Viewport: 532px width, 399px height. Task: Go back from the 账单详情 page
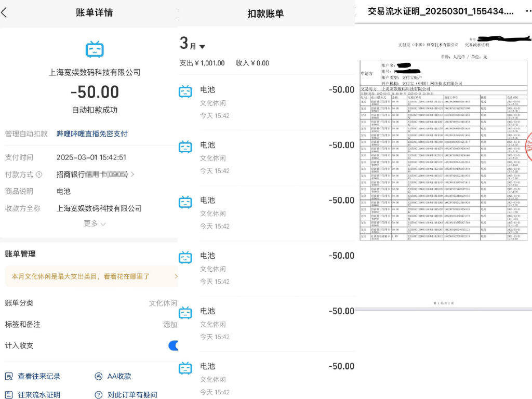point(5,12)
